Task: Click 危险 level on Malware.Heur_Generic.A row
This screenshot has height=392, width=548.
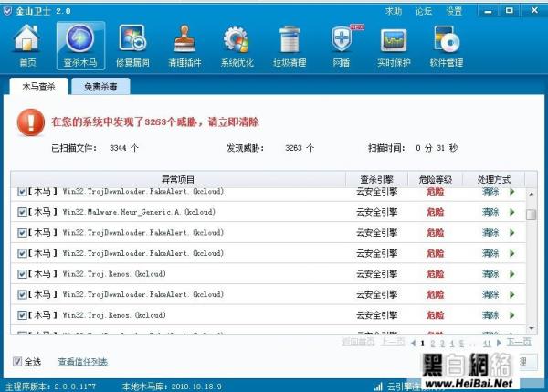Action: 435,212
